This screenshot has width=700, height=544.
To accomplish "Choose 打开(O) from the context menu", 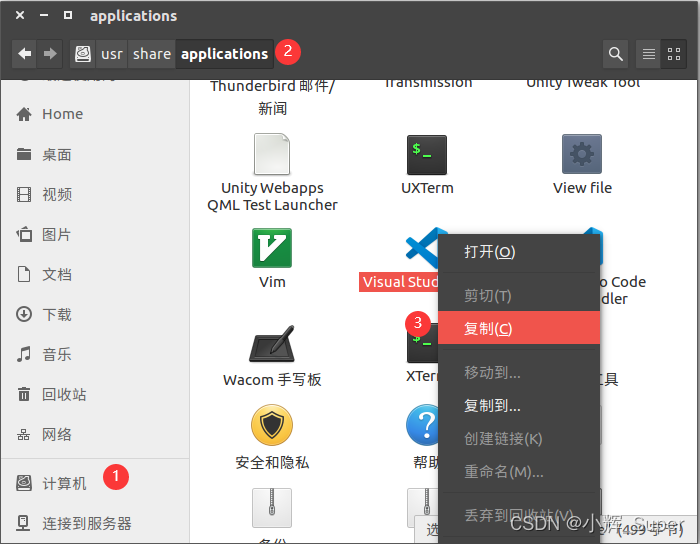I will coord(519,252).
